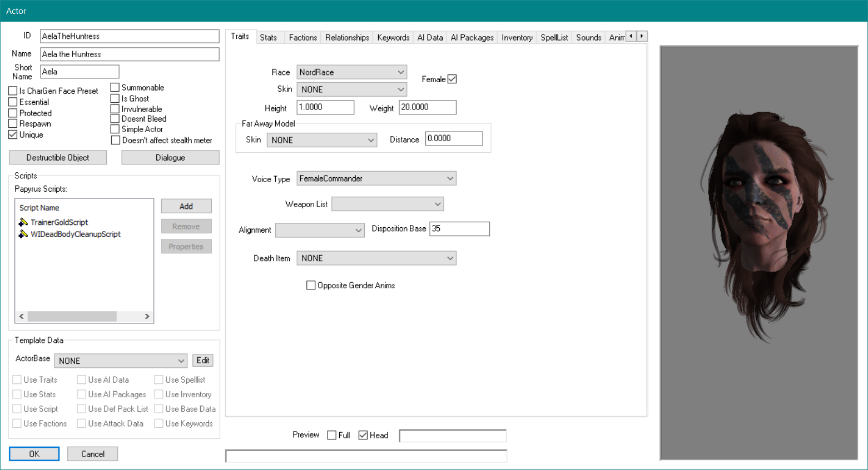Open the Death Item dropdown
The width and height of the screenshot is (868, 470).
click(376, 258)
